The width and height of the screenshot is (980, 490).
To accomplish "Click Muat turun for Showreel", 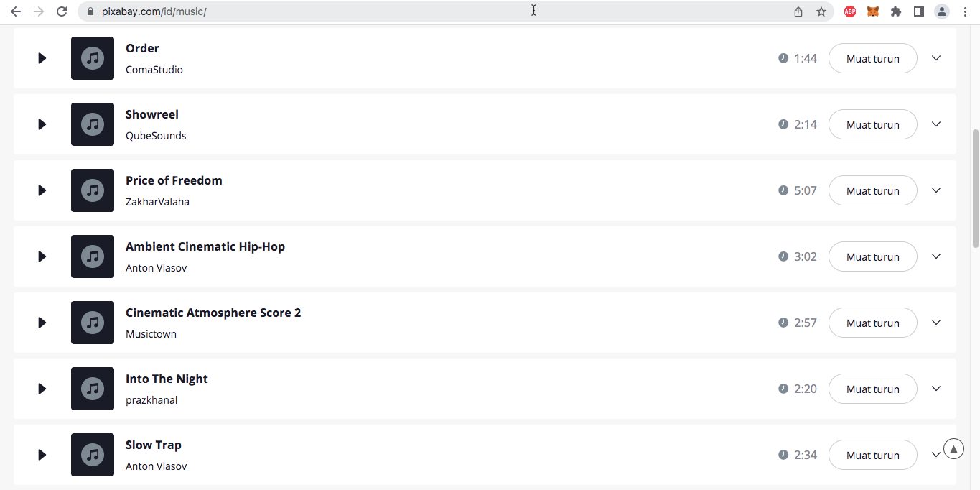I will 873,124.
